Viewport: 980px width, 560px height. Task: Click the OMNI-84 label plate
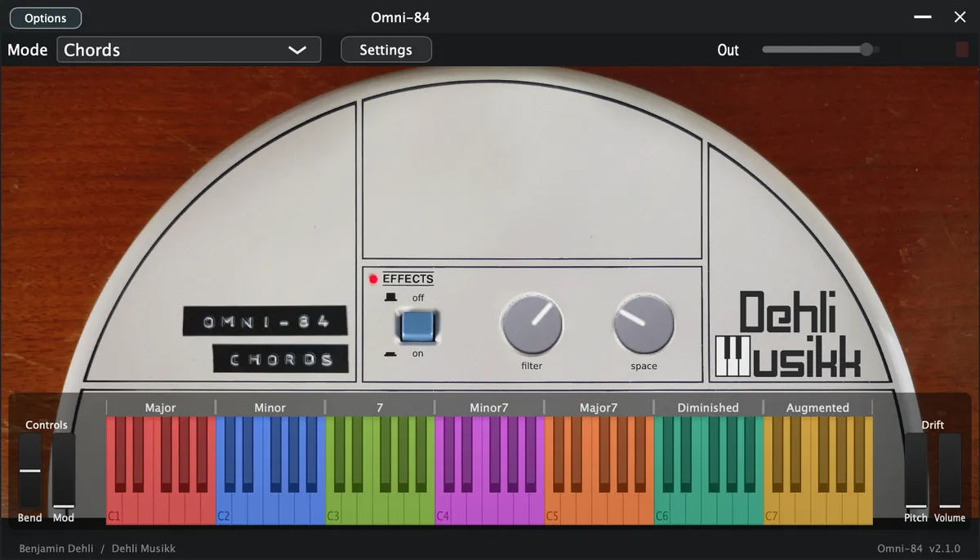(265, 322)
